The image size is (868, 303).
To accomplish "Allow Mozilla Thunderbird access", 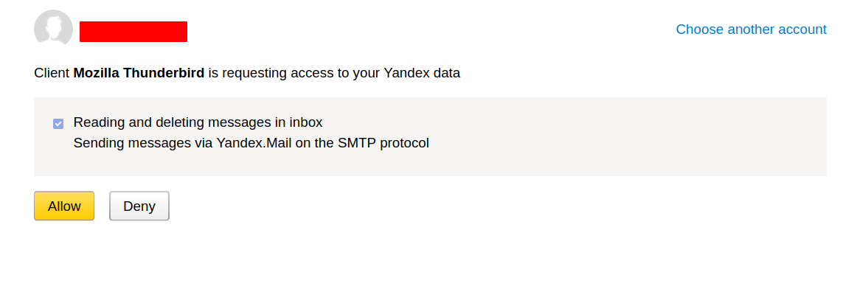I will (x=64, y=206).
